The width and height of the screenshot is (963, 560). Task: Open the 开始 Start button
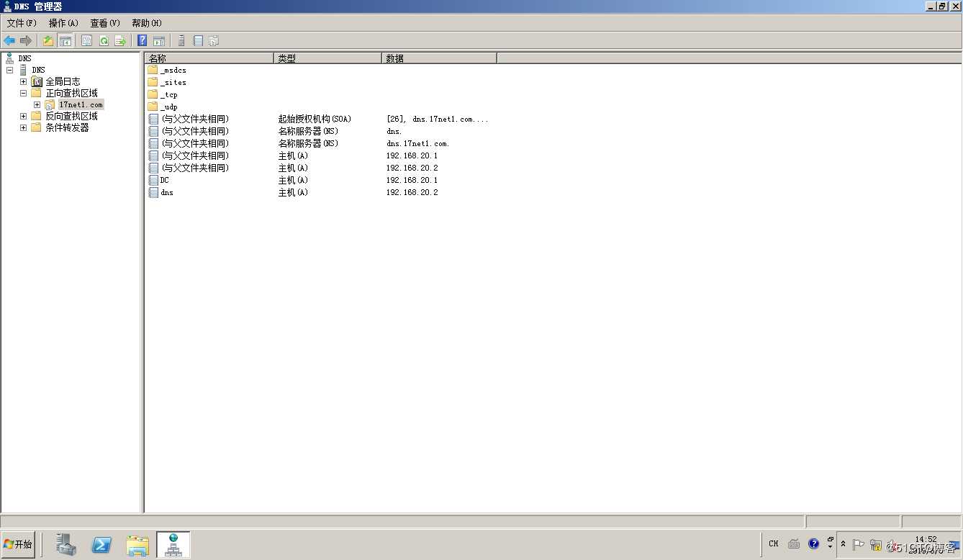pos(19,545)
